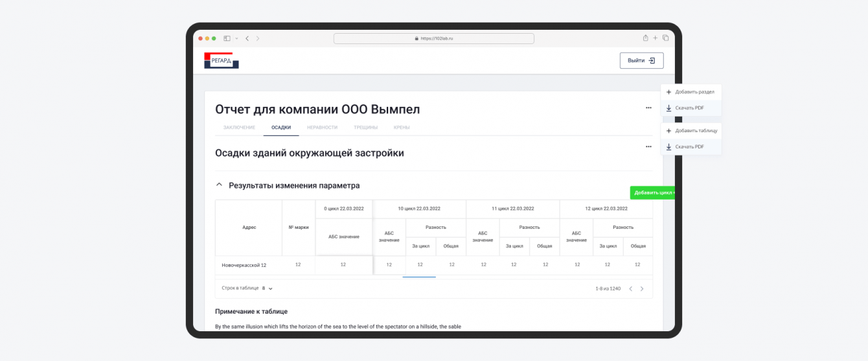Switch to the ТРЕЩИНЫ tab
868x361 pixels.
[365, 128]
